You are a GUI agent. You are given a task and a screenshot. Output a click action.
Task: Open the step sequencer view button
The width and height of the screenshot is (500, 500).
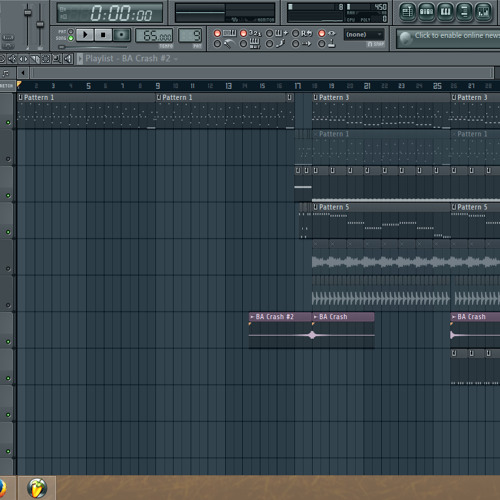point(426,12)
